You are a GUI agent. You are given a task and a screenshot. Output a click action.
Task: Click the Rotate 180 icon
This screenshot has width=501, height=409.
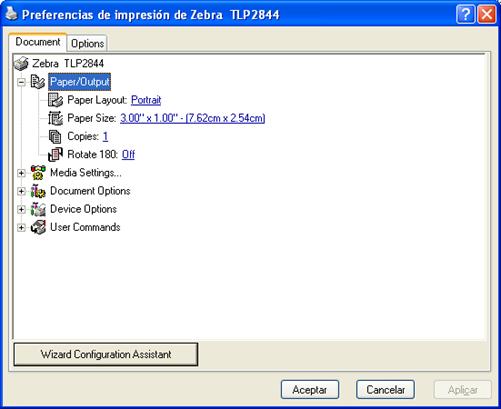point(55,154)
